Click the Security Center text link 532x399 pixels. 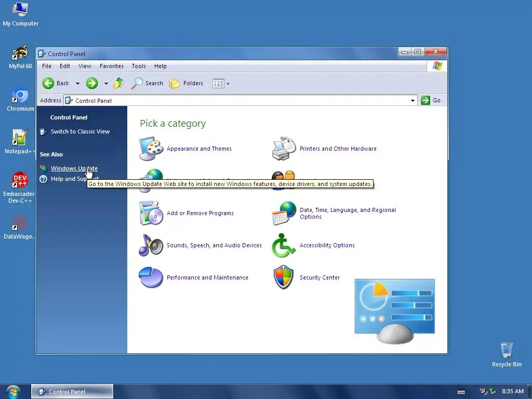(x=320, y=277)
